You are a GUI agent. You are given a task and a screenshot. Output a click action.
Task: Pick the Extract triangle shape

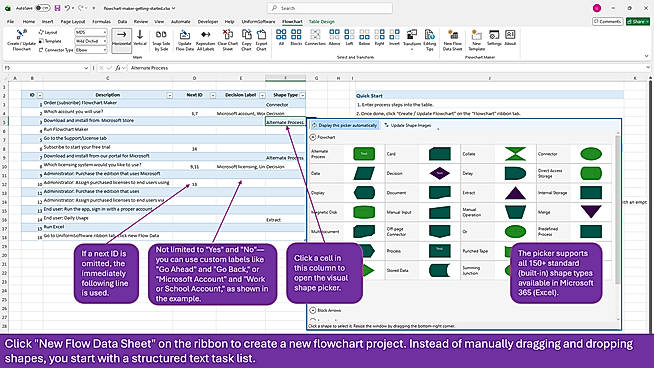point(516,193)
